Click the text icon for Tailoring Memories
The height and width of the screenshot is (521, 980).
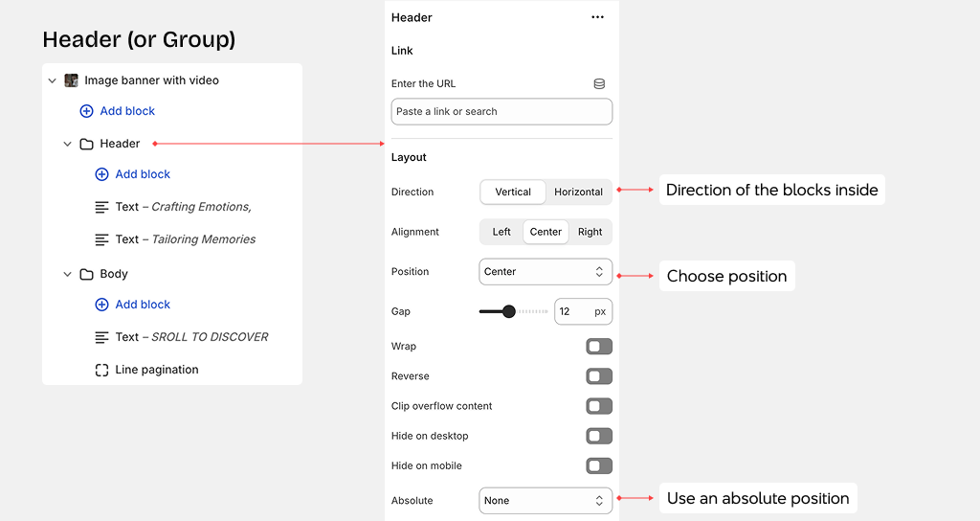[x=101, y=239]
